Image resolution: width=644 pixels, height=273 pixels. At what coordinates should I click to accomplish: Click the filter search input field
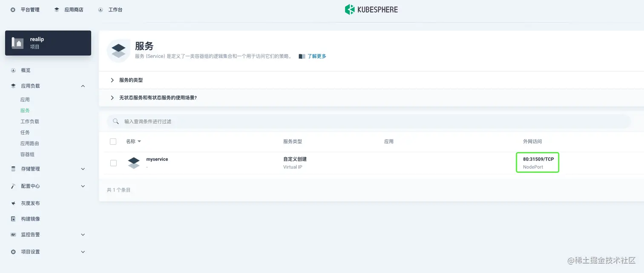pyautogui.click(x=369, y=121)
